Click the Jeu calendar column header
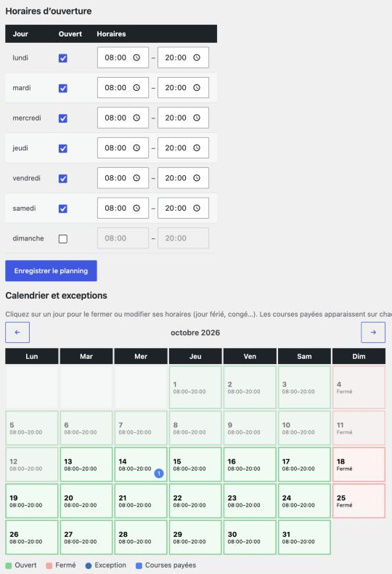392x574 pixels. tap(195, 356)
